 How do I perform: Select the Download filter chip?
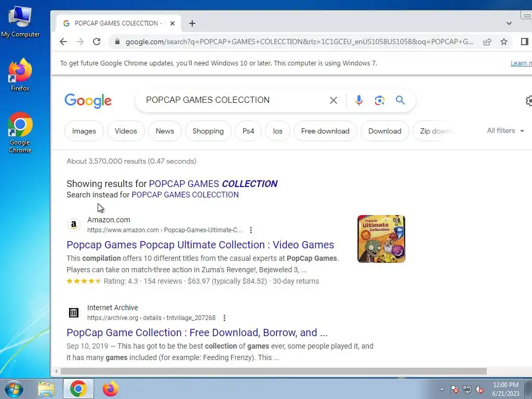point(385,131)
